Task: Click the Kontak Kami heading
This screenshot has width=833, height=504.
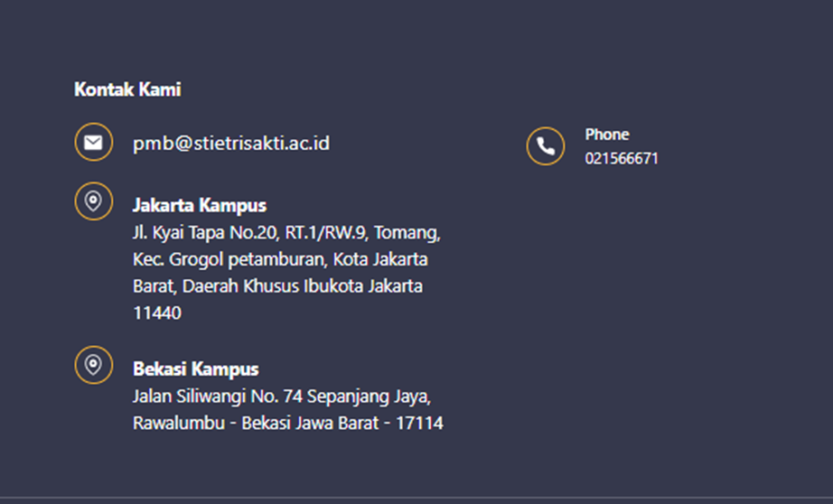Action: tap(127, 89)
